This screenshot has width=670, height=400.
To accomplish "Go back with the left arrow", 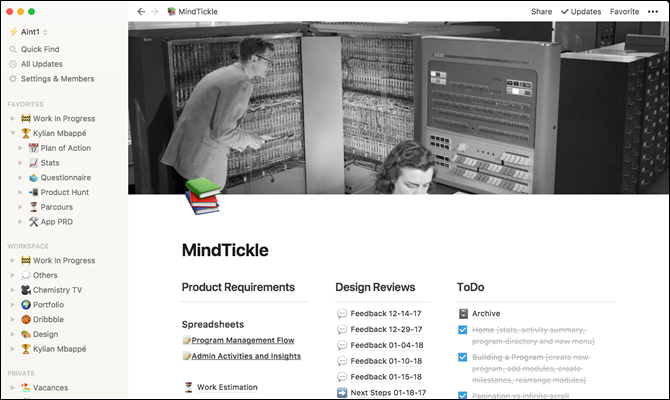I will [141, 12].
